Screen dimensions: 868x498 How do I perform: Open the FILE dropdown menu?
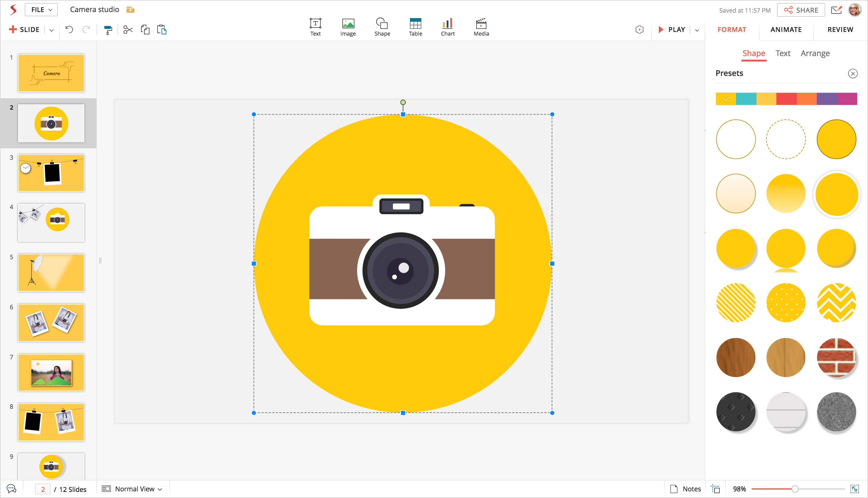point(41,10)
